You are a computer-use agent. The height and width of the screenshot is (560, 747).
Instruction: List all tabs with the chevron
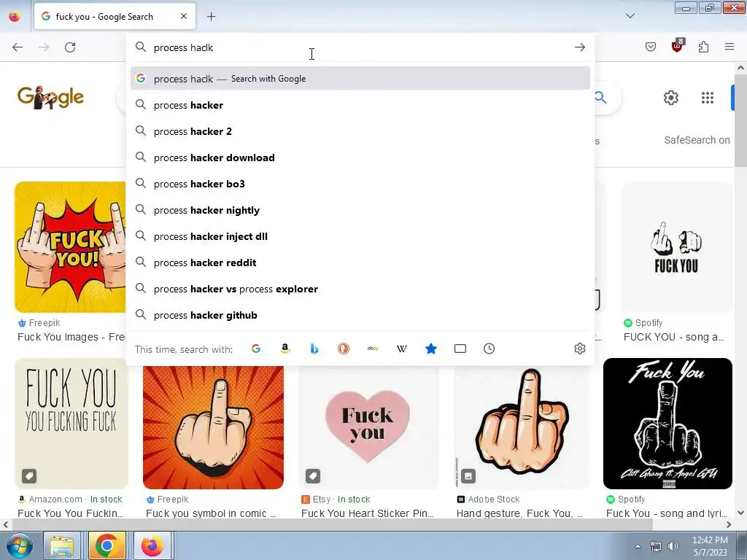pos(630,16)
